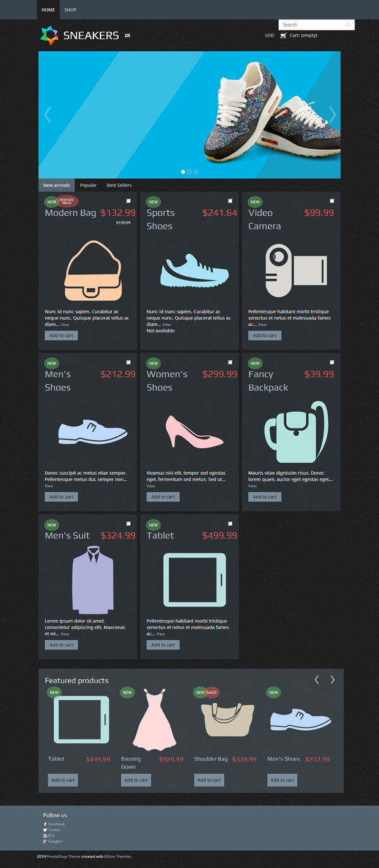Add Men's Suit to cart
The width and height of the screenshot is (379, 868).
tap(61, 645)
